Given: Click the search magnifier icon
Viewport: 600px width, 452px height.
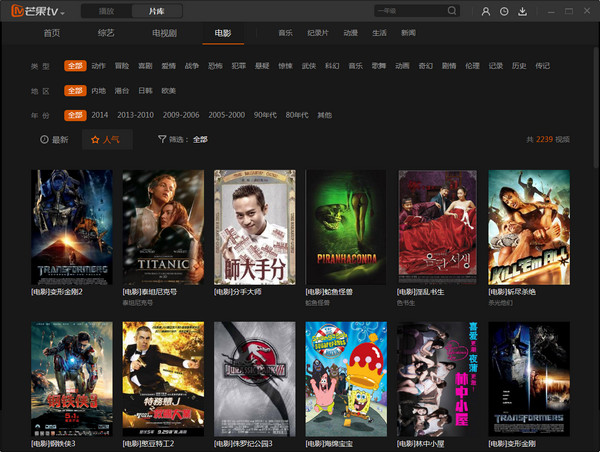Looking at the screenshot, I should pos(452,12).
